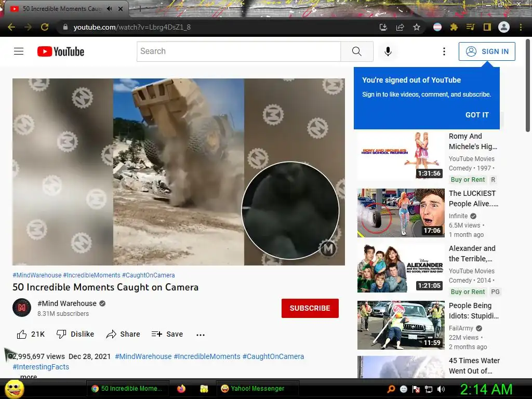Dismiss the popup with GOT IT
Image resolution: width=532 pixels, height=399 pixels.
tap(477, 115)
